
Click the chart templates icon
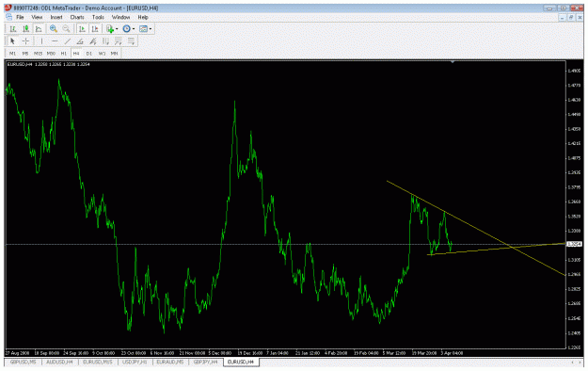143,29
